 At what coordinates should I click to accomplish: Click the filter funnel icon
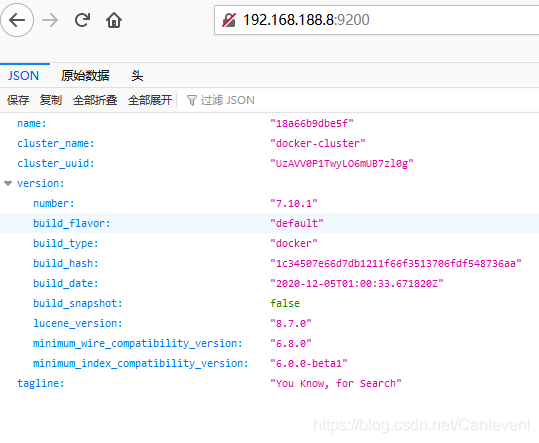click(x=191, y=100)
